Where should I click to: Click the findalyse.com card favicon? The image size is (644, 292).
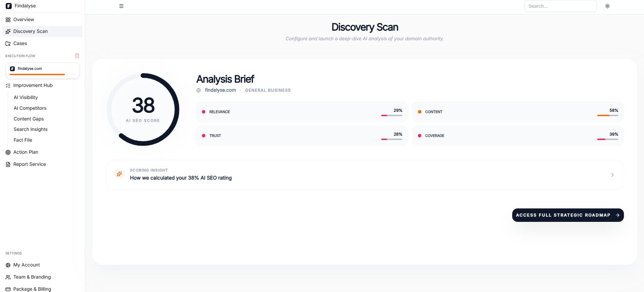12,69
